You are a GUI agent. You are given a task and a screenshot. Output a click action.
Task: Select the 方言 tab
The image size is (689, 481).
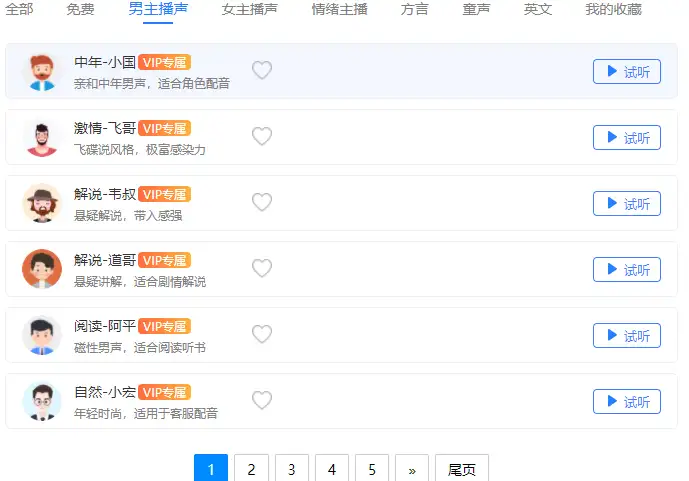[x=414, y=9]
